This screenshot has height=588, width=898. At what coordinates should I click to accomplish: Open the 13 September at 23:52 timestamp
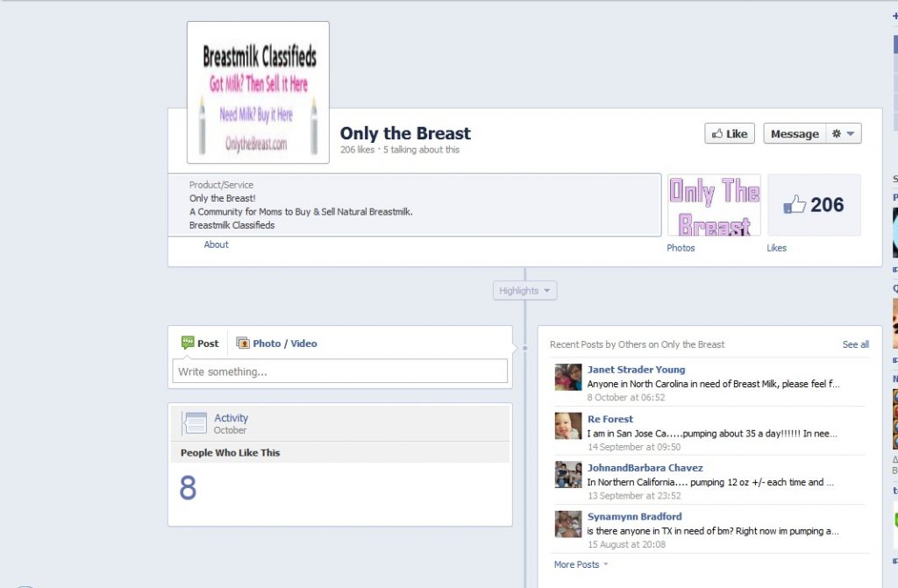click(x=634, y=496)
